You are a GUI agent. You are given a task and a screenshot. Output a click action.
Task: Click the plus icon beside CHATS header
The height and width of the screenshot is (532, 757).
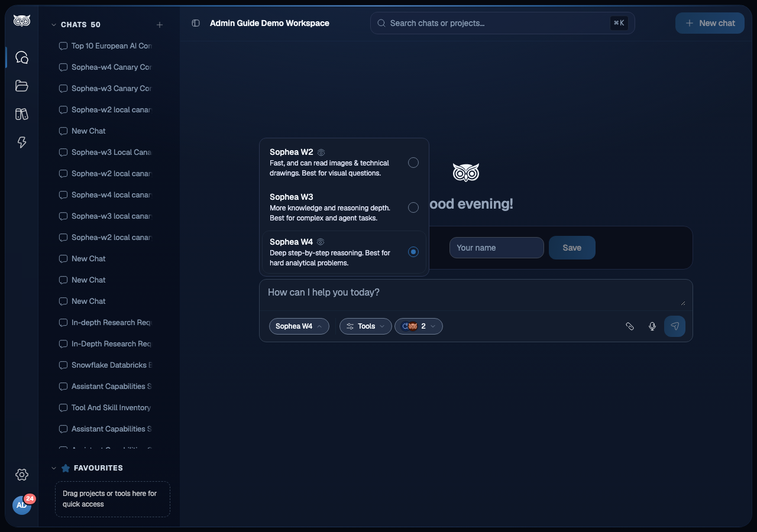[x=160, y=25]
